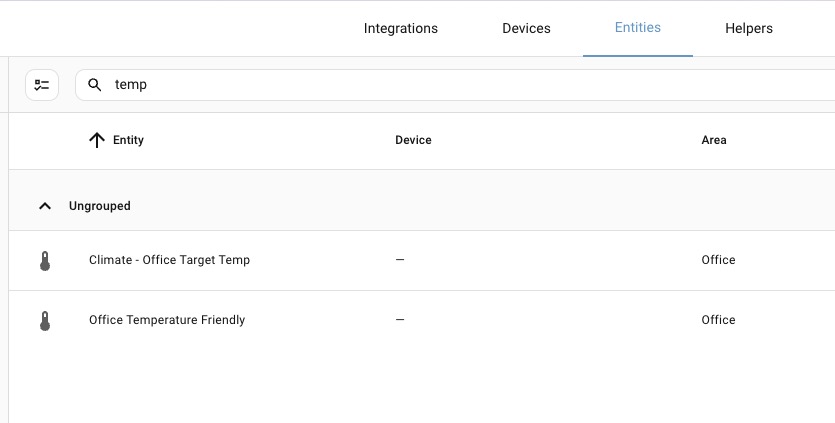Click Office area in Temperature Friendly row
Image resolution: width=835 pixels, height=423 pixels.
click(718, 320)
